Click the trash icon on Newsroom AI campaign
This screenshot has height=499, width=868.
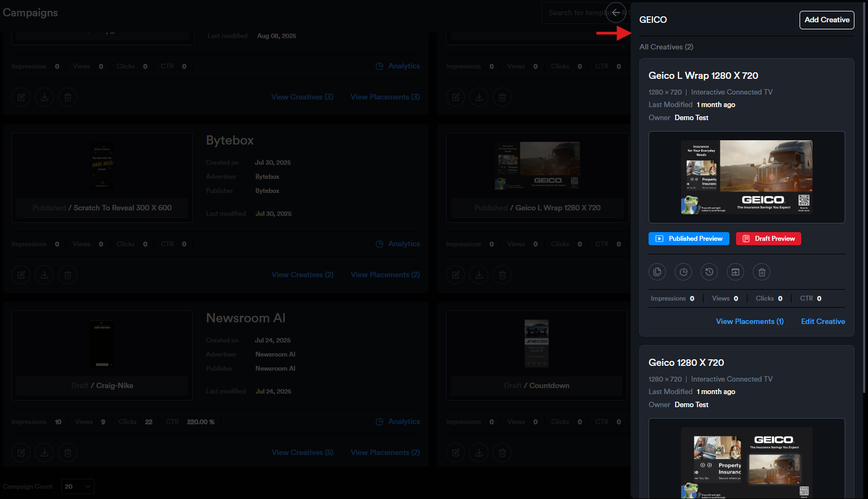(68, 452)
